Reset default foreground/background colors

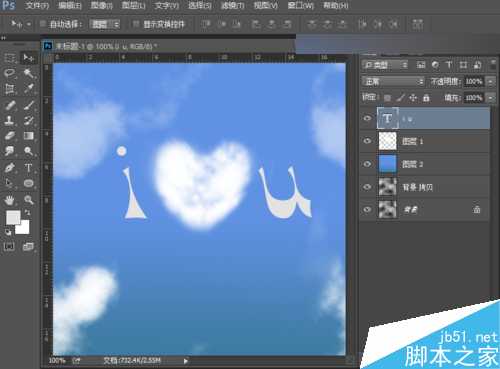[8, 232]
